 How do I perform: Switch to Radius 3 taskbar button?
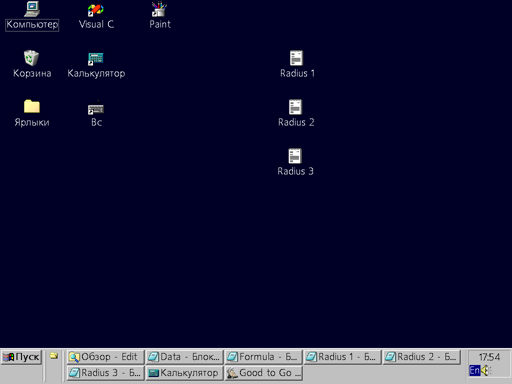click(x=105, y=373)
